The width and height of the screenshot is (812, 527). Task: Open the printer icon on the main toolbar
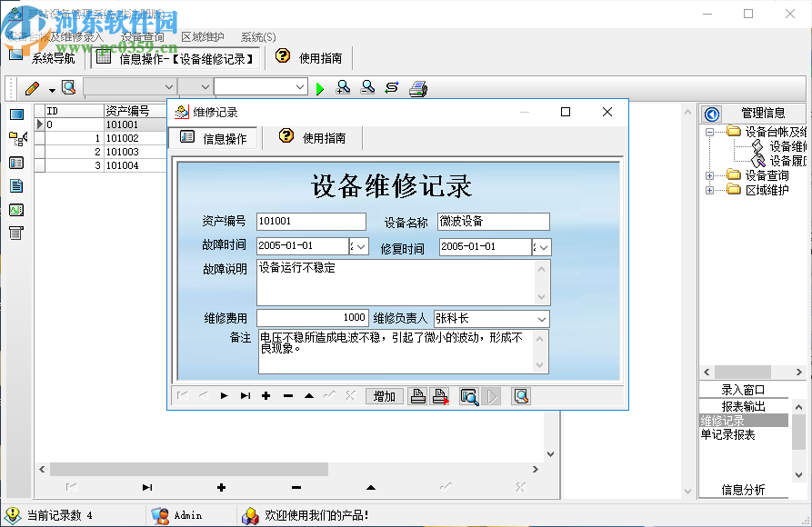(x=417, y=87)
